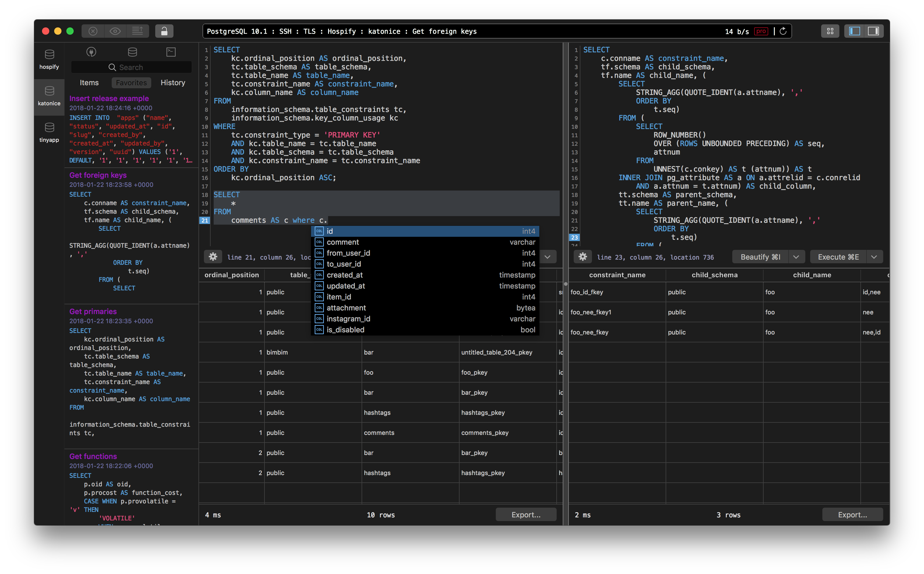Screen dimensions: 924x574
Task: Click the gear settings icon in the right editor
Action: pos(583,257)
